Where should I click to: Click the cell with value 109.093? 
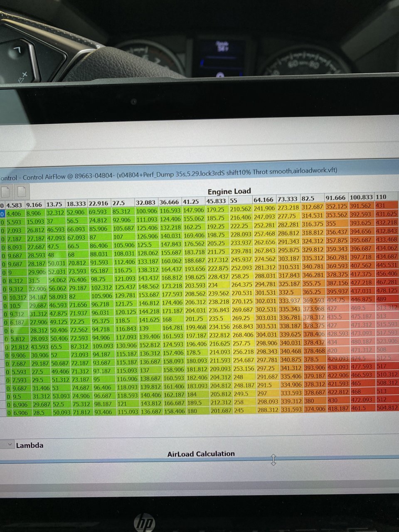pyautogui.click(x=103, y=346)
